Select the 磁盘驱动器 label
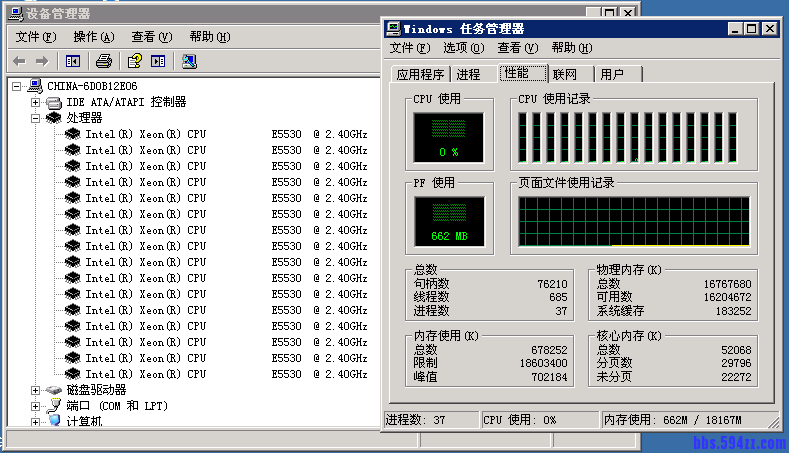789x453 pixels. point(96,390)
